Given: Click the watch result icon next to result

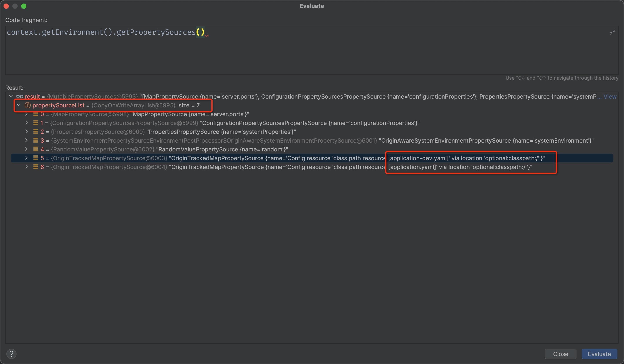Looking at the screenshot, I should [x=20, y=97].
